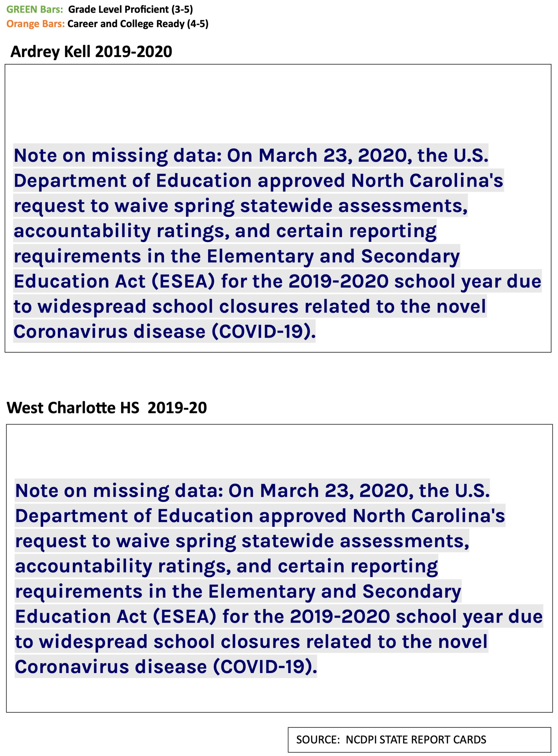Click empty area atop Ardrey Kell chart box
The image size is (558, 756).
pyautogui.click(x=278, y=101)
